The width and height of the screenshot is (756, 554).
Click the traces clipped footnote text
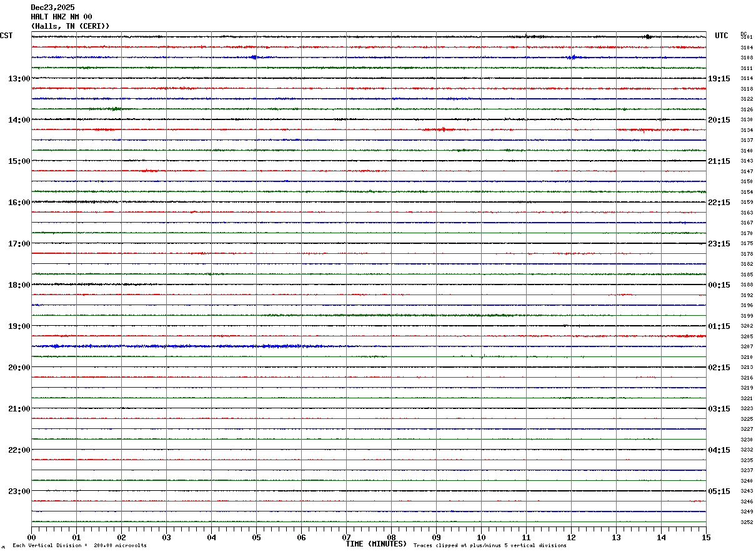pos(490,546)
